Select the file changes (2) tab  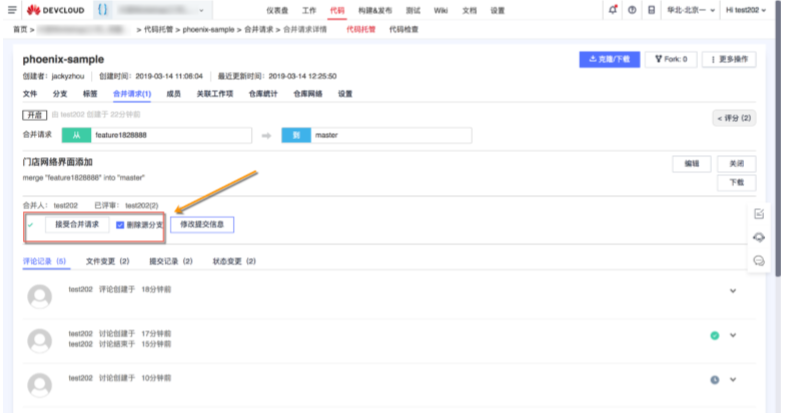pos(107,261)
